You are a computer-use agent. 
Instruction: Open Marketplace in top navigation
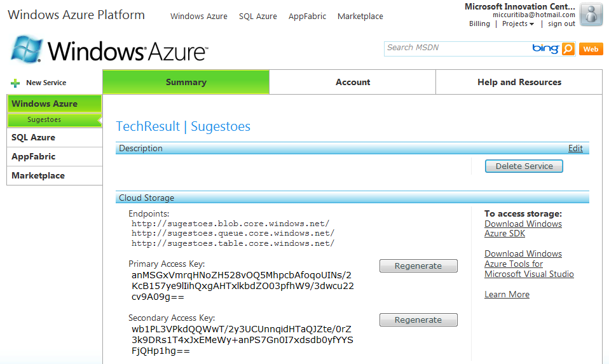click(x=360, y=17)
